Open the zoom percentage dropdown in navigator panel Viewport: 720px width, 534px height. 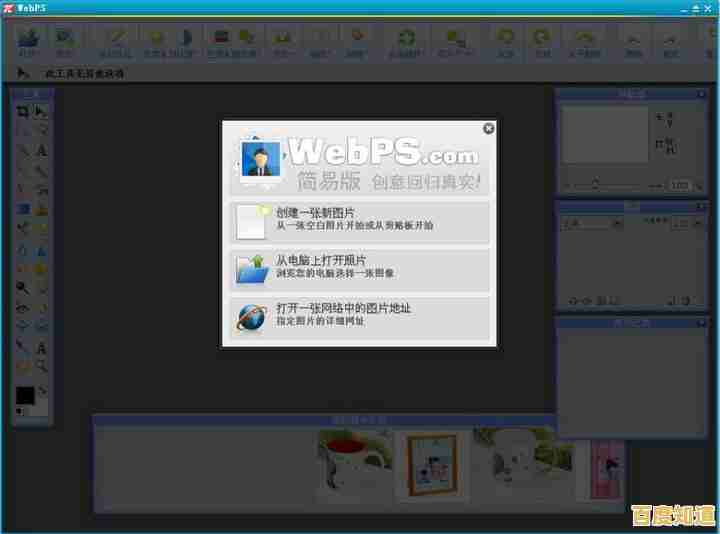point(682,185)
